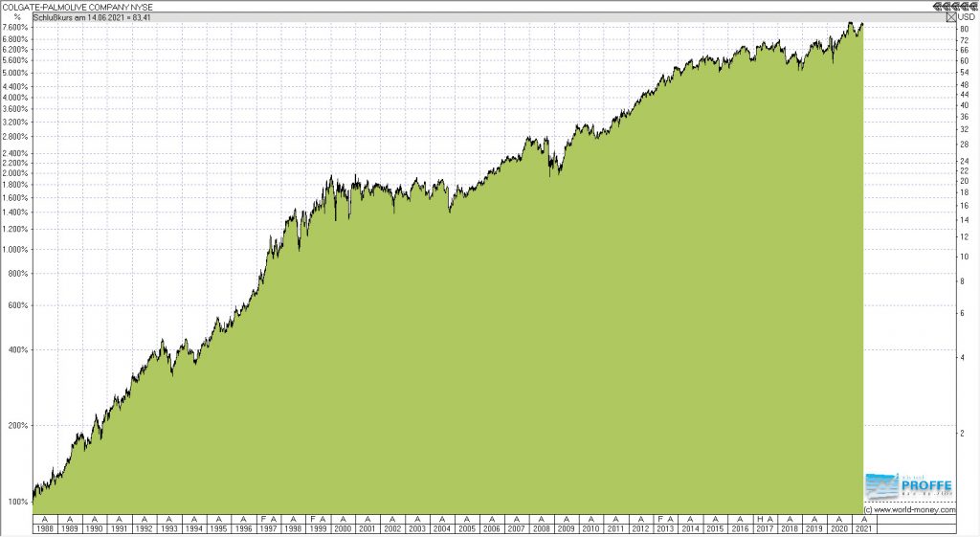980x537 pixels.
Task: Select the 2000 year cell
Action: point(343,528)
